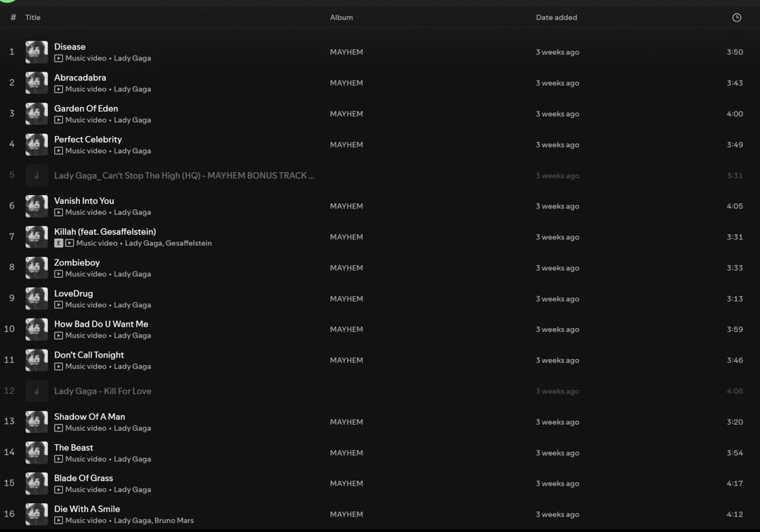760x532 pixels.
Task: Click the 4:17 duration of Blade Of Grass
Action: tap(735, 483)
